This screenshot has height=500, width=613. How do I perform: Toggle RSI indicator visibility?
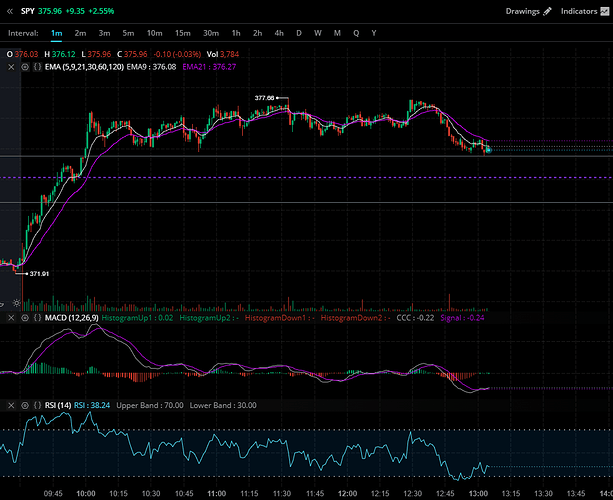click(x=25, y=405)
